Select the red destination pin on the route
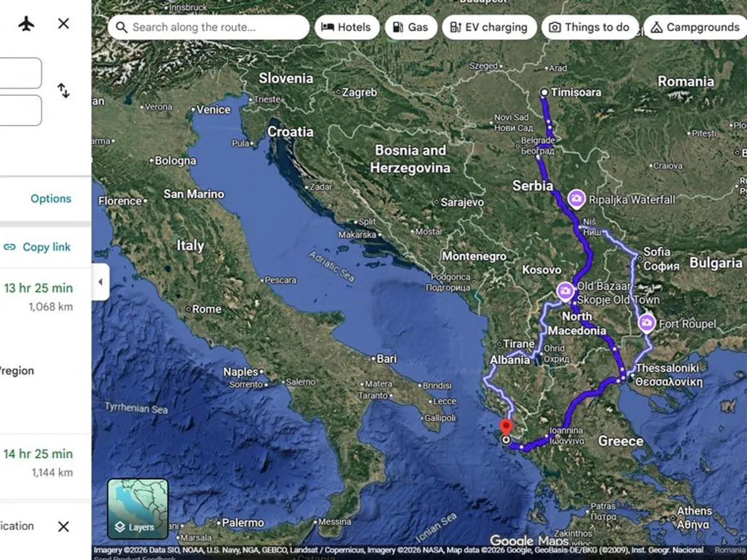The height and width of the screenshot is (560, 747). click(507, 427)
